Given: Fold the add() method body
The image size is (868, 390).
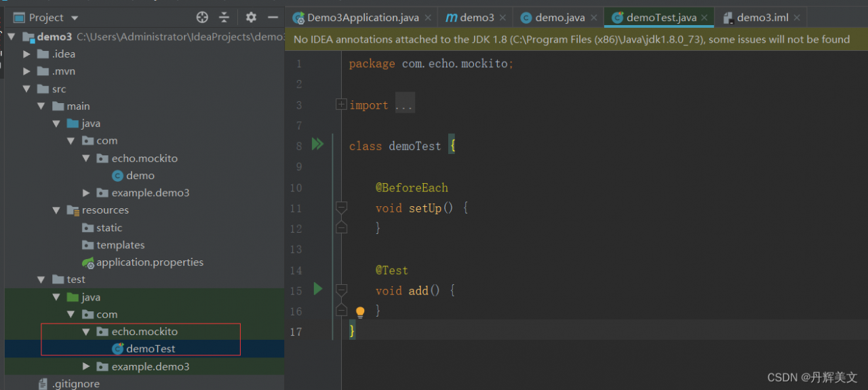Looking at the screenshot, I should tap(342, 290).
